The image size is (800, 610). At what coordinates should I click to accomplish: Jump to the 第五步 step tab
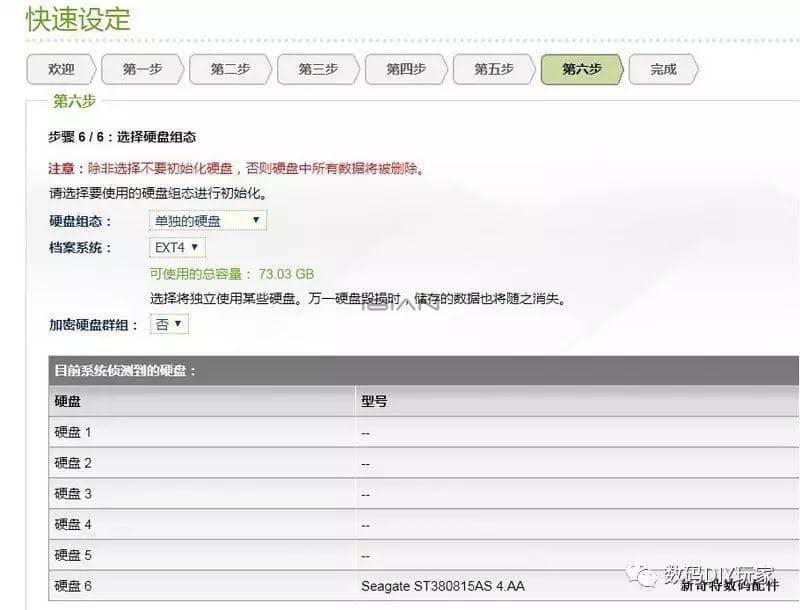493,69
